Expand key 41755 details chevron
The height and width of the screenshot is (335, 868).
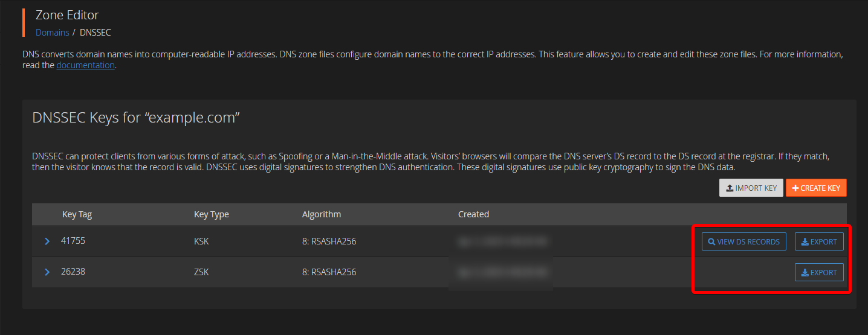click(47, 241)
